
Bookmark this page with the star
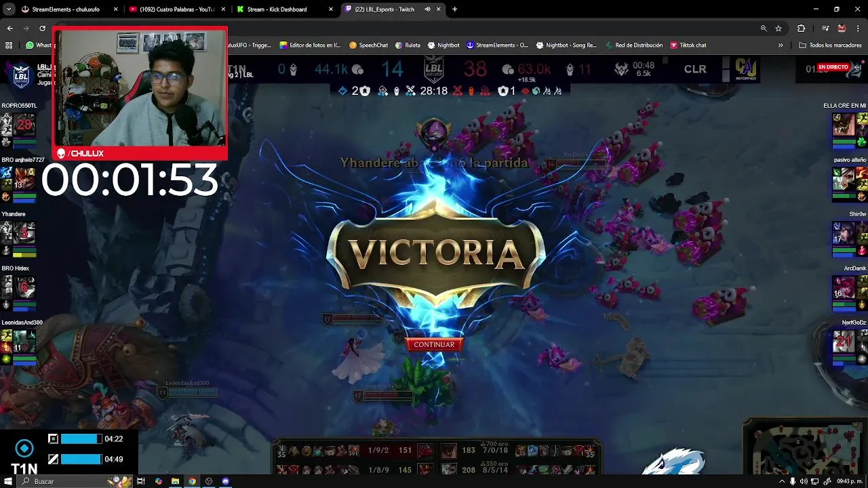(x=778, y=28)
